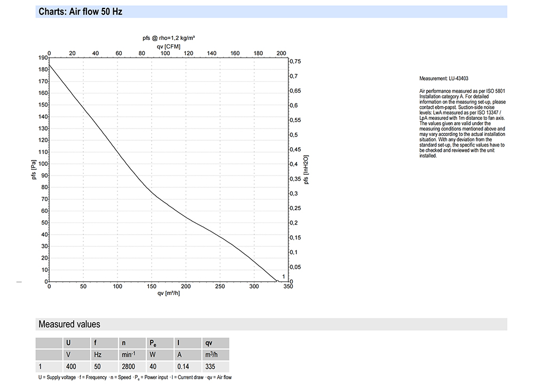The image size is (534, 392).
Task: Click the row number 1 in measured values table
Action: coord(40,367)
